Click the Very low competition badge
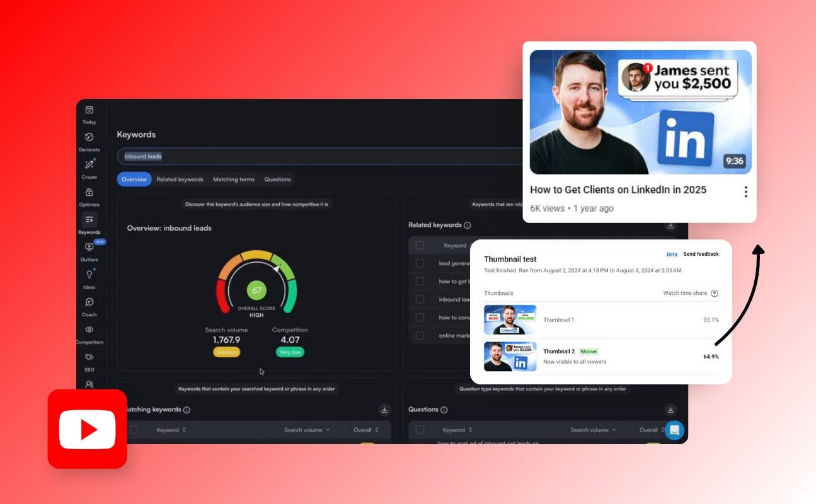The width and height of the screenshot is (816, 504). (290, 352)
